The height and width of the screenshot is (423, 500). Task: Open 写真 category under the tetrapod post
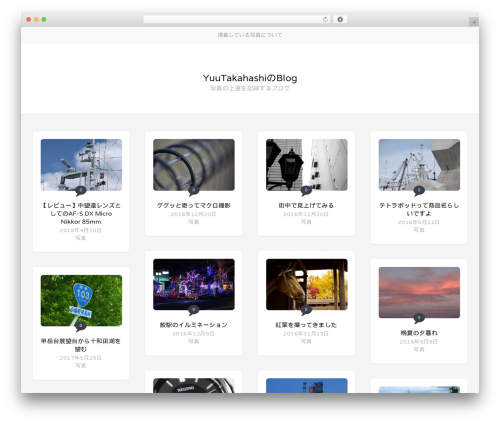point(419,230)
